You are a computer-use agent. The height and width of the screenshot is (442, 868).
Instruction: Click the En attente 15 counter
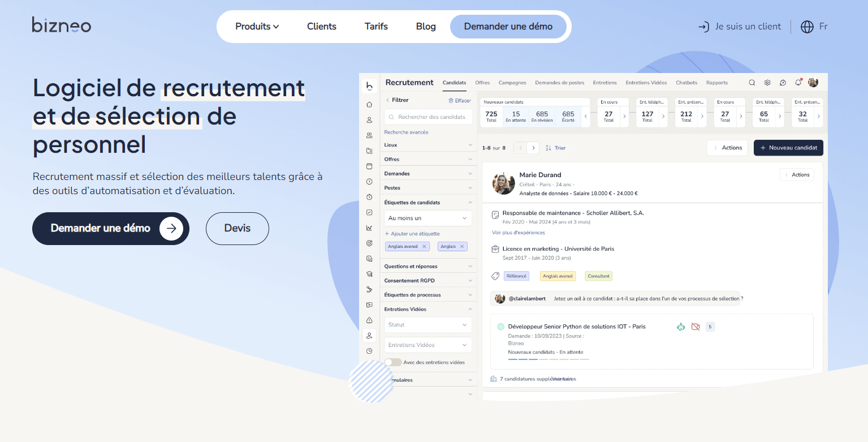click(x=516, y=117)
